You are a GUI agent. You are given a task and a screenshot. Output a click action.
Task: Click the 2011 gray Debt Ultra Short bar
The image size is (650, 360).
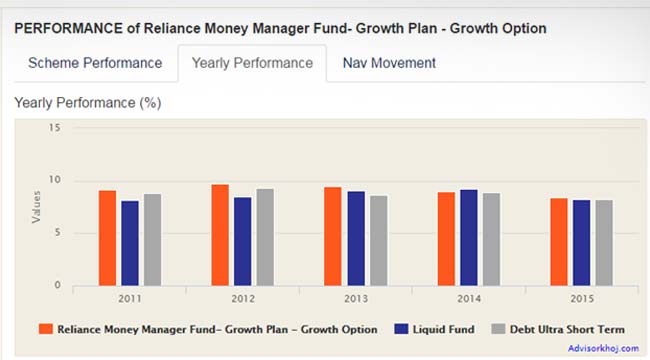coord(153,240)
